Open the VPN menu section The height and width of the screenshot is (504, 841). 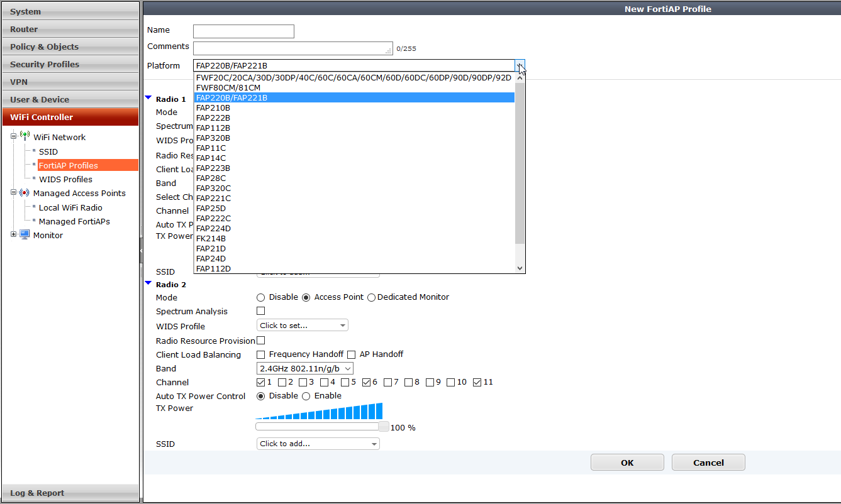[70, 82]
